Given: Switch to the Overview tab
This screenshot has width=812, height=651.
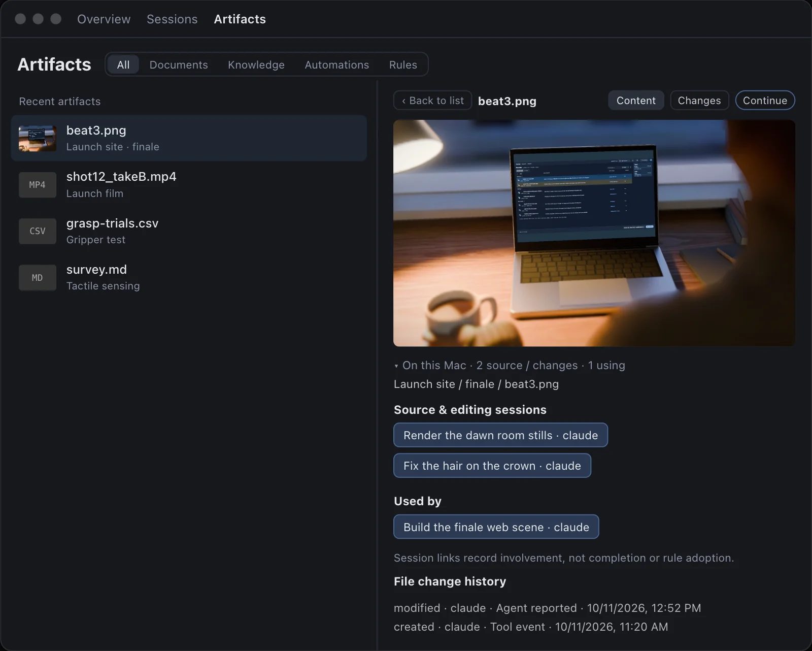Looking at the screenshot, I should point(104,19).
